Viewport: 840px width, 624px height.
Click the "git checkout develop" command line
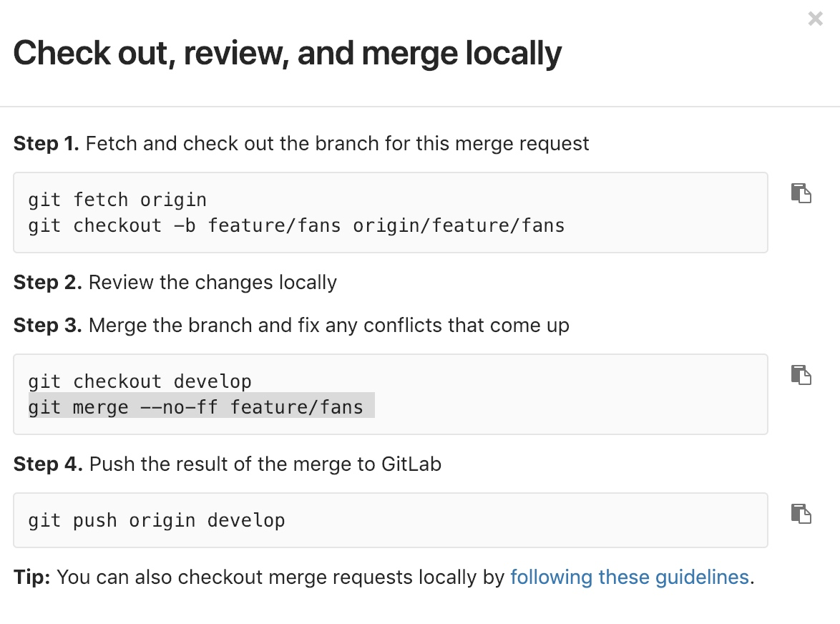pos(140,381)
